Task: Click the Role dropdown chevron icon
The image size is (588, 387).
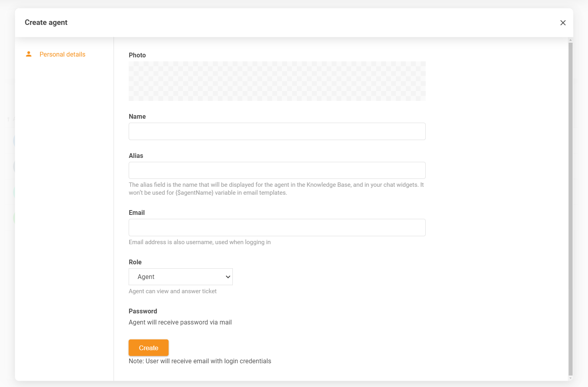Action: point(228,277)
